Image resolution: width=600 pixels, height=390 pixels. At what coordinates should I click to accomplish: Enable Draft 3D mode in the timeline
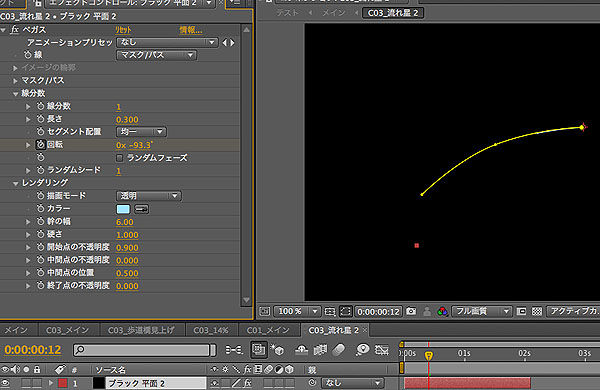(x=278, y=349)
